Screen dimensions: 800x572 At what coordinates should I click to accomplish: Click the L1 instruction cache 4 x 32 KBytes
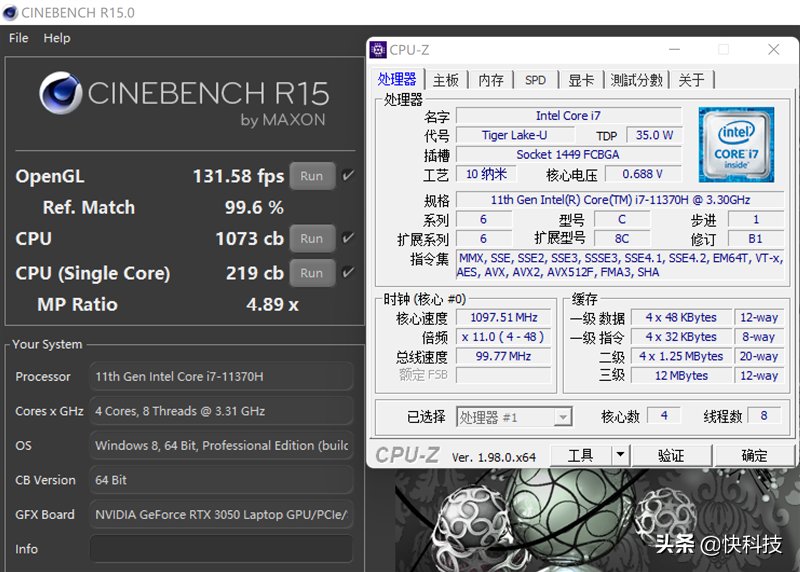(681, 337)
